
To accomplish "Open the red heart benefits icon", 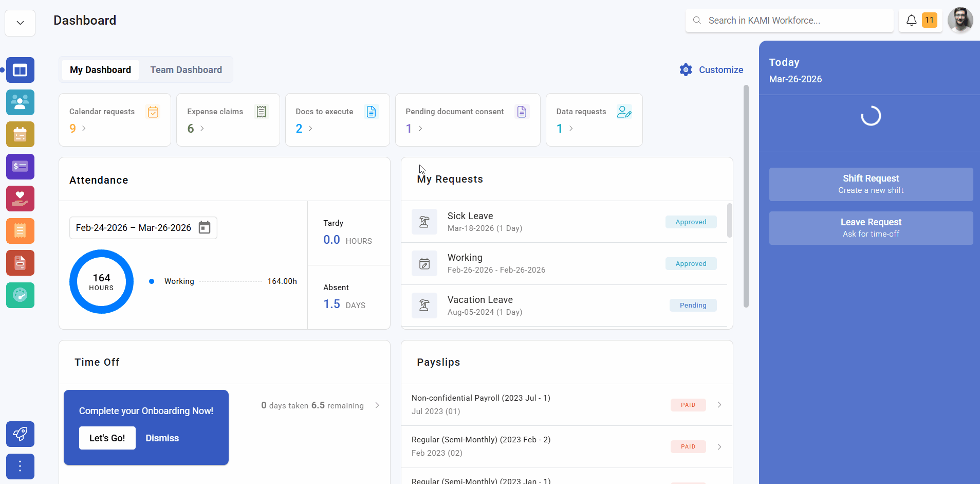I will coord(20,199).
